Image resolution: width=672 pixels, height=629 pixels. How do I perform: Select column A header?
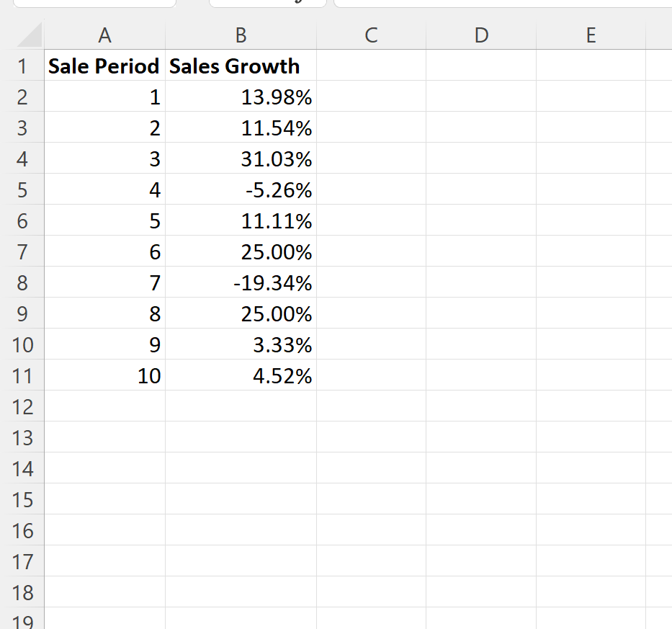[x=104, y=35]
